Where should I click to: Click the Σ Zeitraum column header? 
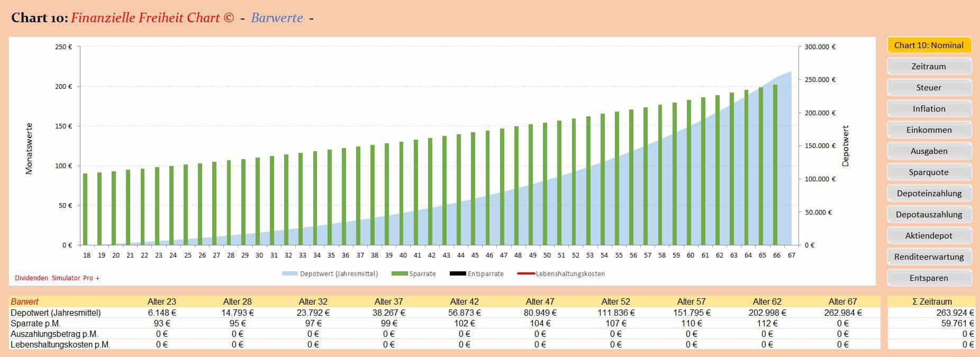click(931, 301)
